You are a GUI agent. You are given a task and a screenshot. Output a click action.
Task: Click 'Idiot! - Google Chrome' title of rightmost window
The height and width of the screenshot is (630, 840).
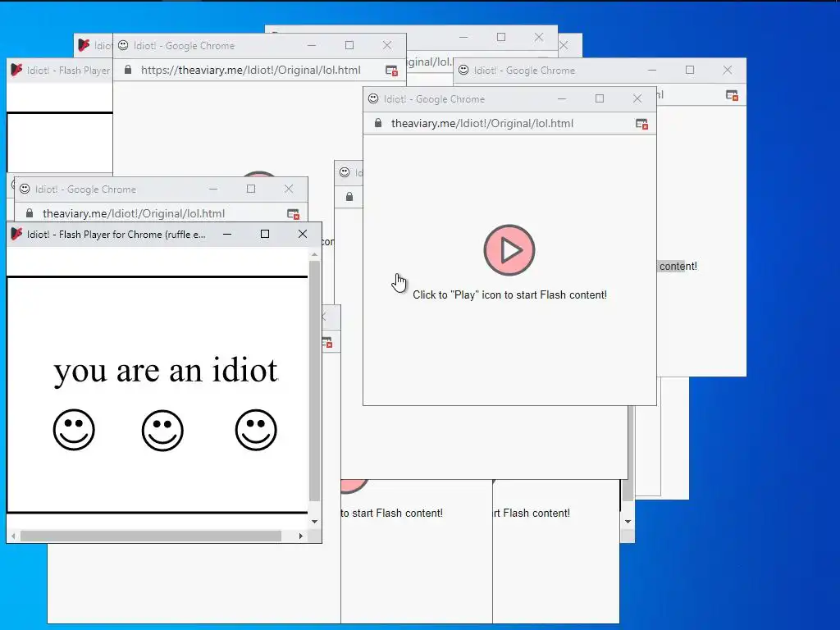(x=524, y=71)
